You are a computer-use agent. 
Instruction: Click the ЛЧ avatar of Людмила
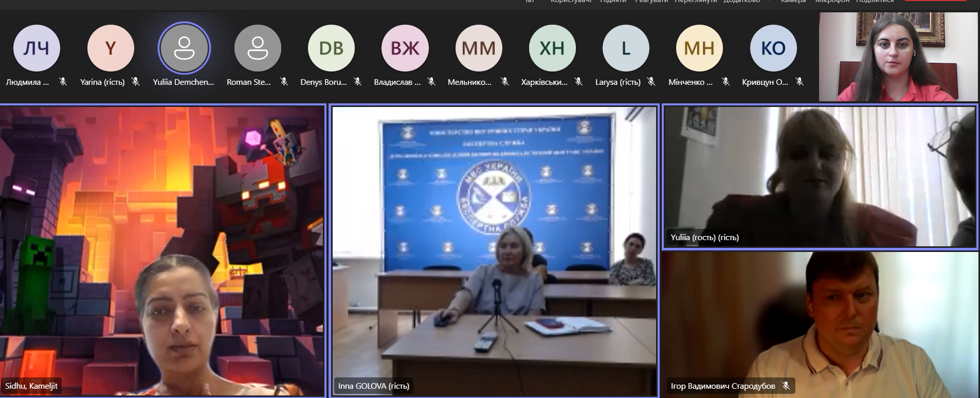pyautogui.click(x=37, y=48)
